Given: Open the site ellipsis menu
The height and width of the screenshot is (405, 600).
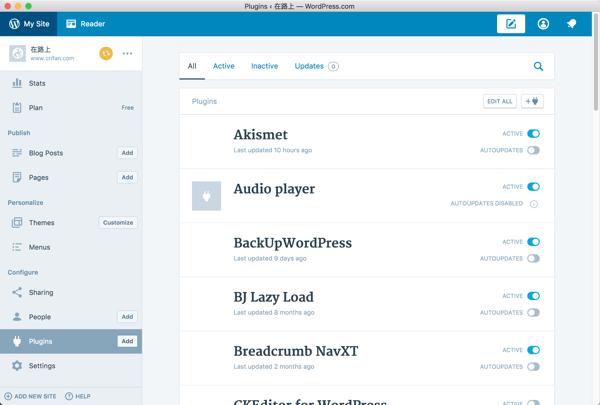Looking at the screenshot, I should [x=127, y=53].
